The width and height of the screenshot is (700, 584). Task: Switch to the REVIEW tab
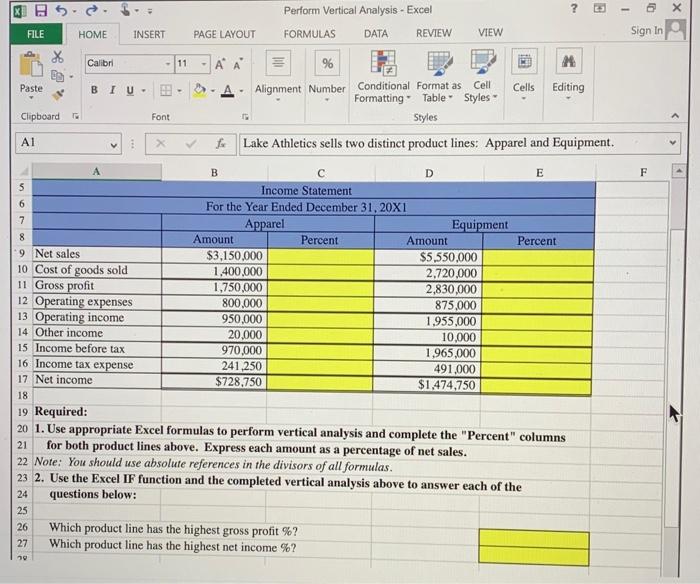pos(433,33)
